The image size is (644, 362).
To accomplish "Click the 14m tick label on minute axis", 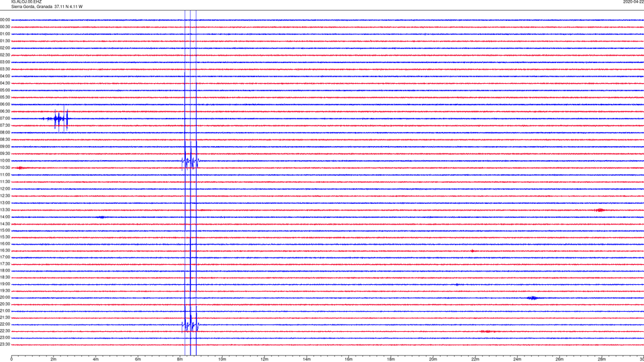I will [307, 359].
